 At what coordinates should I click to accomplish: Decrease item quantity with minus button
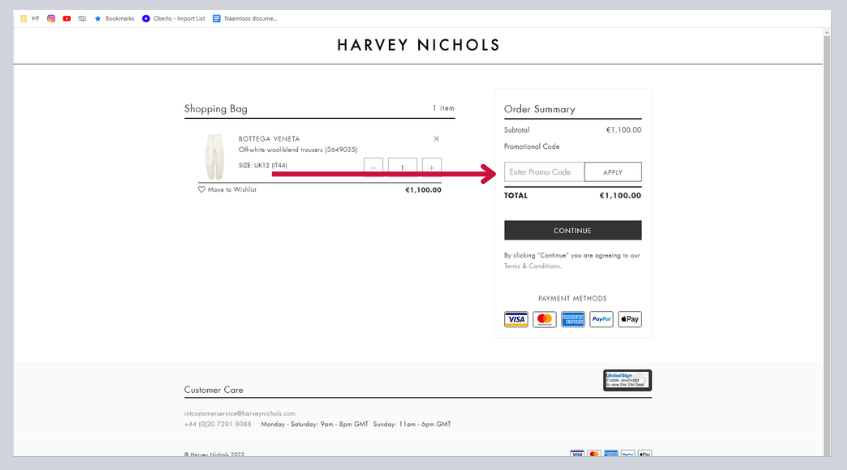pyautogui.click(x=373, y=167)
